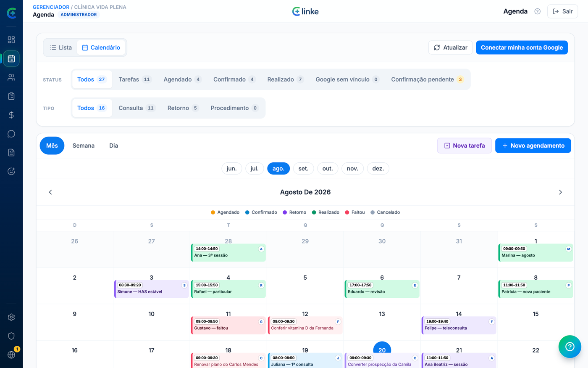
Task: Filter status by Confirmação pendente
Action: [427, 79]
